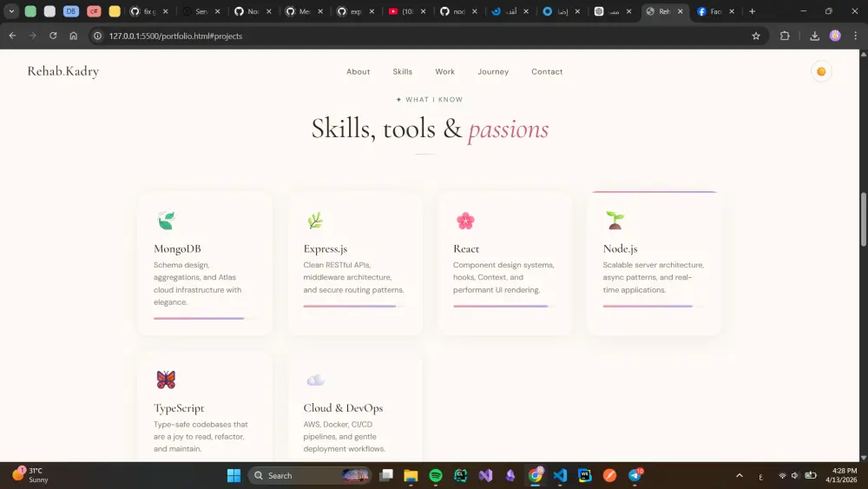The height and width of the screenshot is (489, 868).
Task: Click the React pink flower icon
Action: coord(465,221)
